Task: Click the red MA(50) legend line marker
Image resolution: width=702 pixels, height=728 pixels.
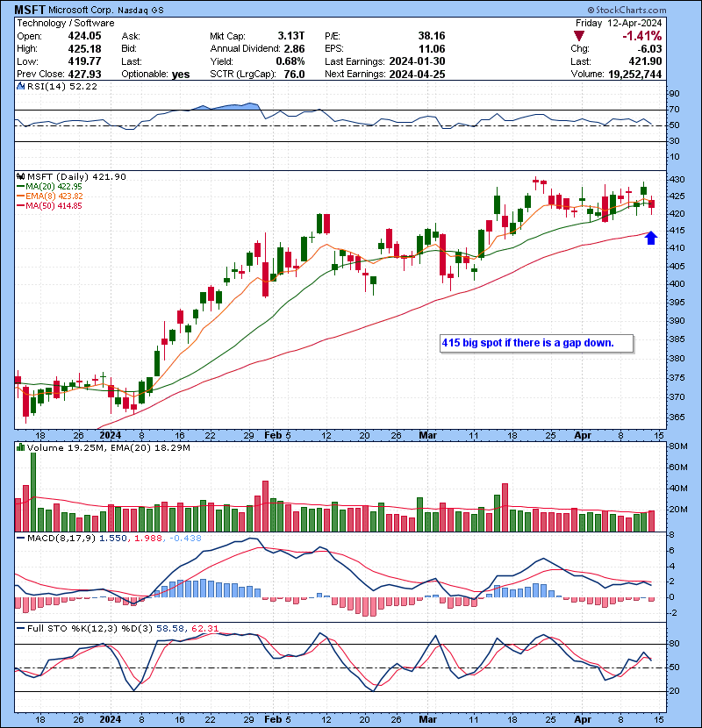Action: pyautogui.click(x=20, y=205)
